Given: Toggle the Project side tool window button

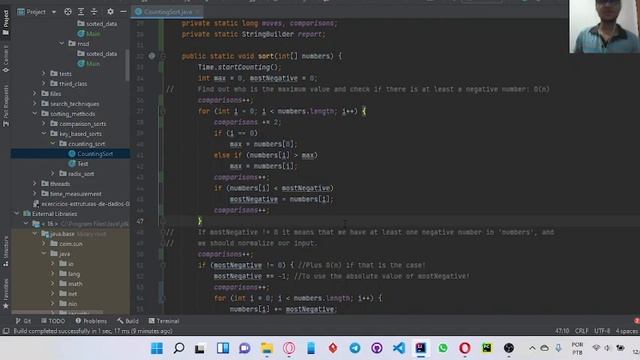Looking at the screenshot, I should click(x=6, y=23).
